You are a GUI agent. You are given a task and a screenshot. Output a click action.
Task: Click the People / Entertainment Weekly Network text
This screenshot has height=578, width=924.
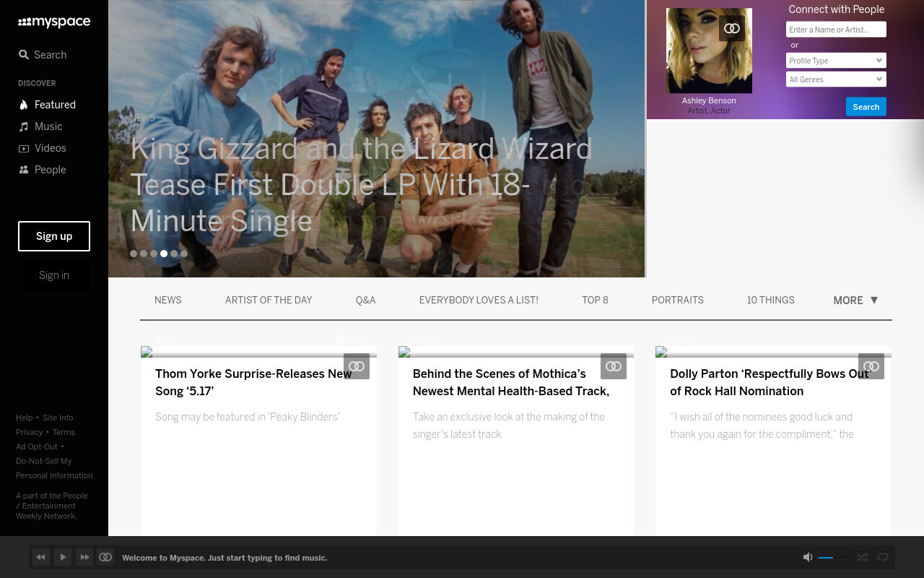(x=52, y=506)
